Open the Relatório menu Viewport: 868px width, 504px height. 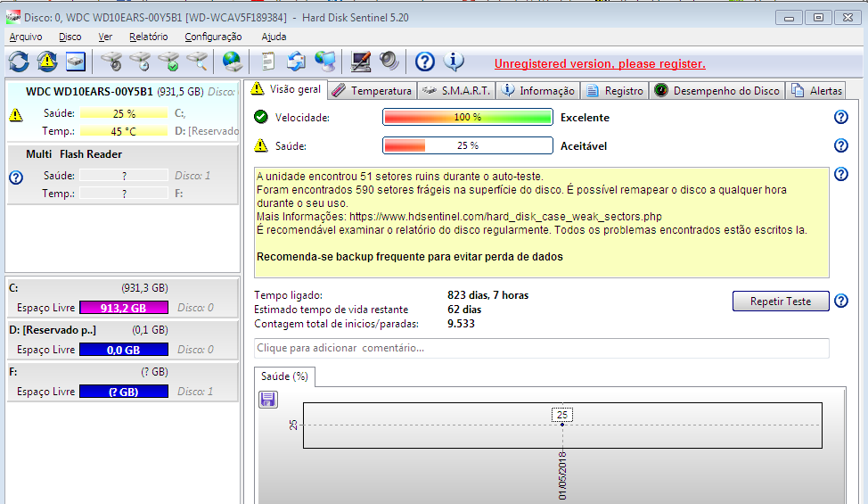pyautogui.click(x=148, y=37)
